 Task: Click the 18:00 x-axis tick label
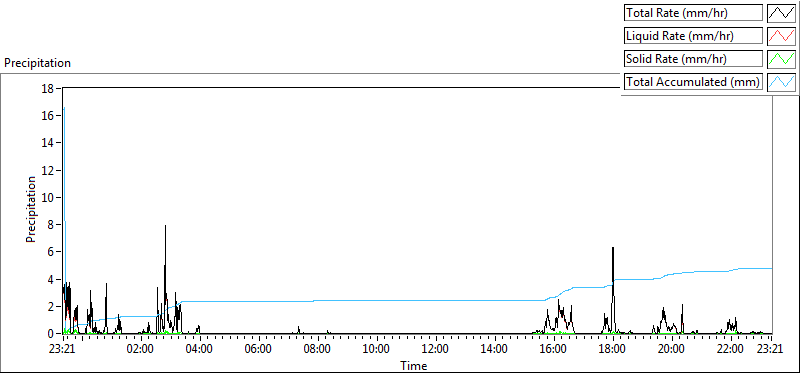612,350
